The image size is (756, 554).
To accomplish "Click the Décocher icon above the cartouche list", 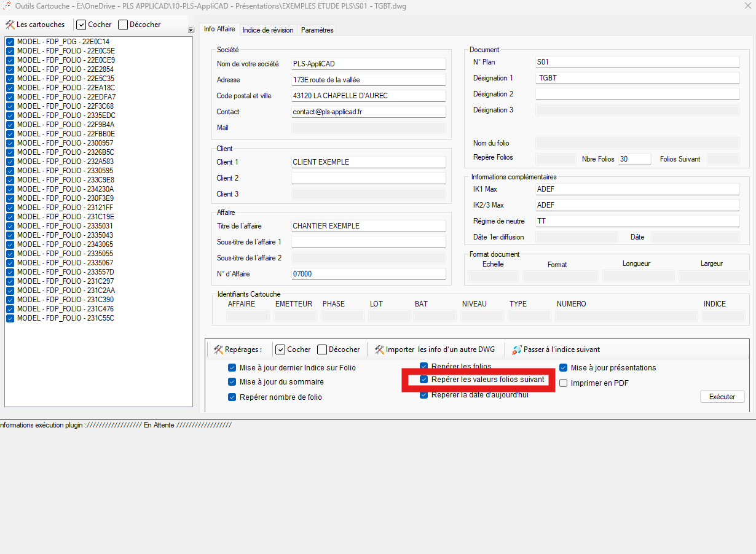I will tap(123, 25).
